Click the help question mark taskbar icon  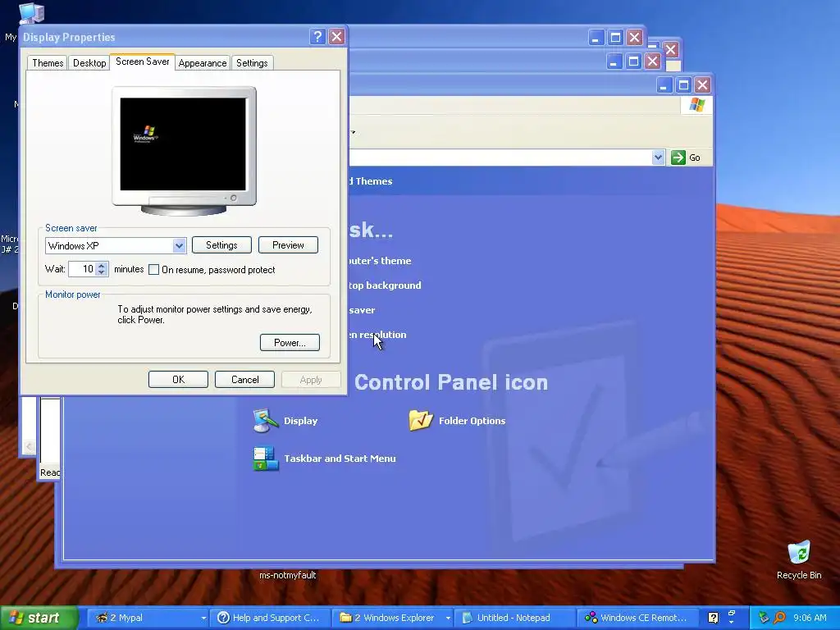[x=713, y=618]
